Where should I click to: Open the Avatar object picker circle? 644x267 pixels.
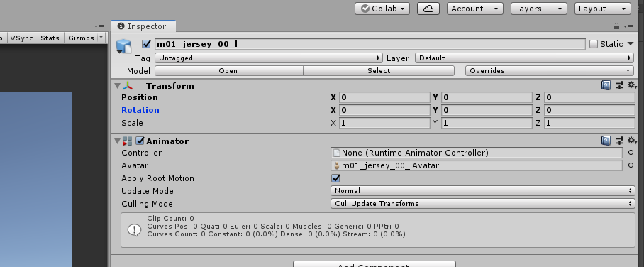(631, 165)
